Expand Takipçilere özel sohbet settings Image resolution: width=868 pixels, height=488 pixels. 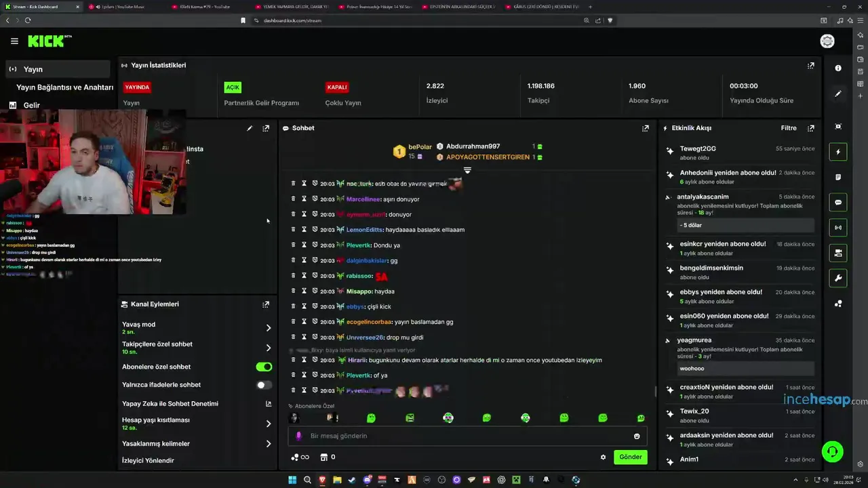(x=269, y=348)
